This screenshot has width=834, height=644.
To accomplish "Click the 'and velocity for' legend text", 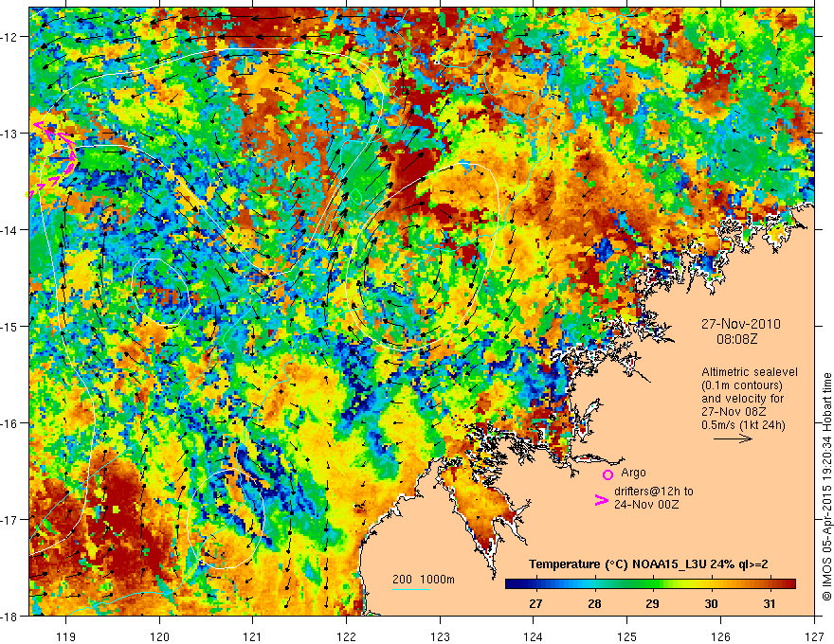I will [742, 399].
